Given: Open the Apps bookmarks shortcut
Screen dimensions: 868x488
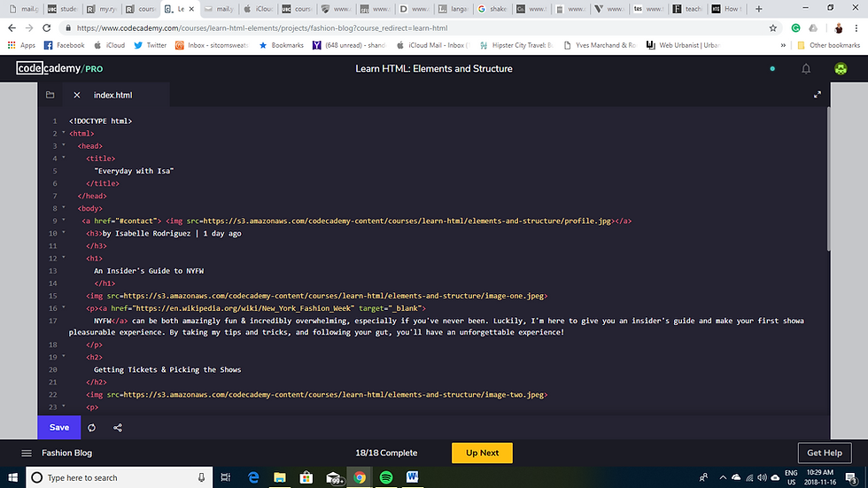Looking at the screenshot, I should pos(21,45).
